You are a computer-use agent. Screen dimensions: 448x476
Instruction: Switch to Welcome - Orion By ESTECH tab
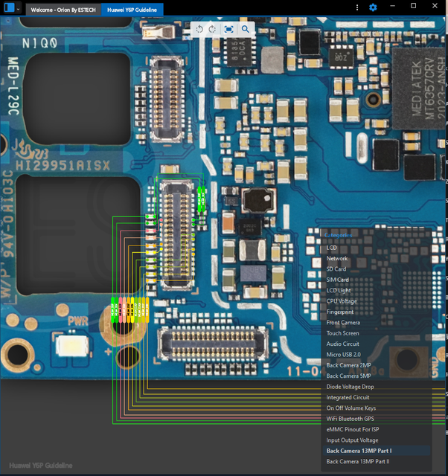[63, 10]
